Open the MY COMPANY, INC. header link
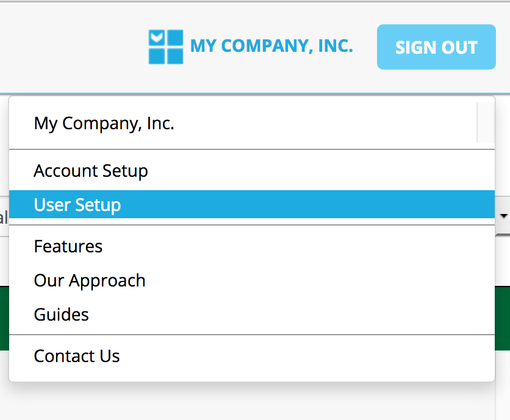 tap(271, 46)
